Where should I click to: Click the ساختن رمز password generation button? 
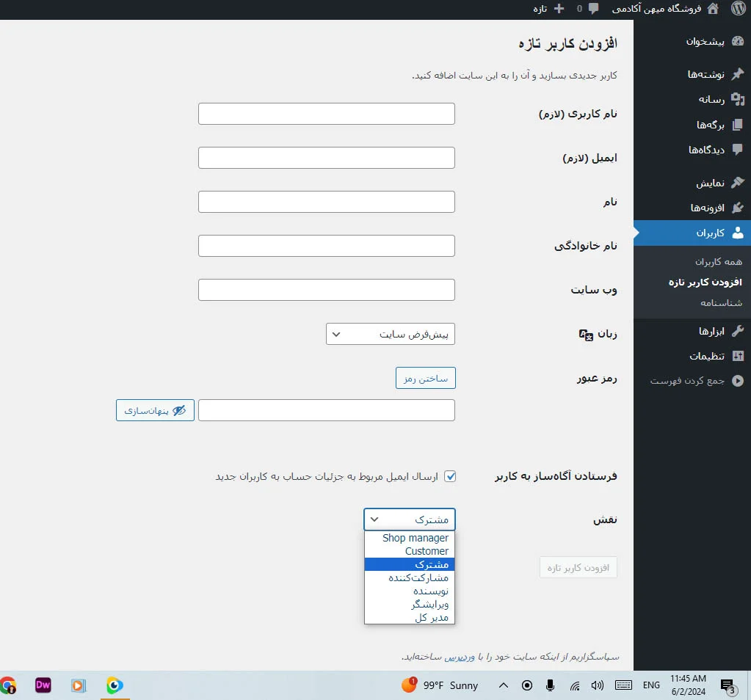425,378
